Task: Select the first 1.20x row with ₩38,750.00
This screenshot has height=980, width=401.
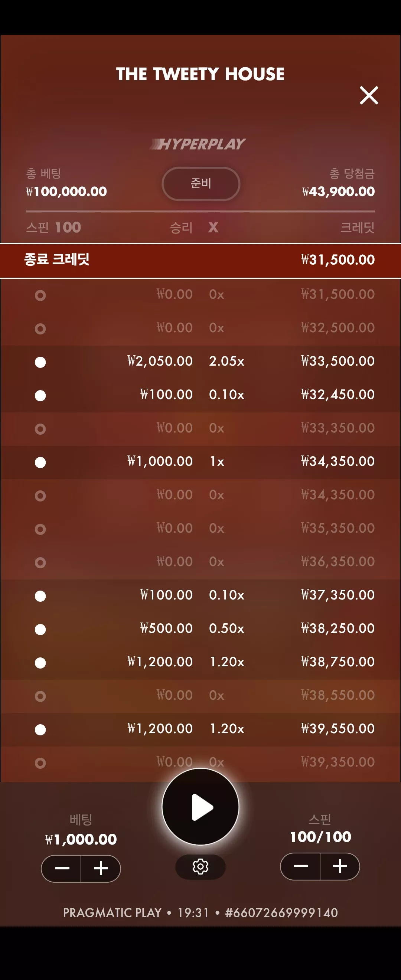Action: click(200, 662)
